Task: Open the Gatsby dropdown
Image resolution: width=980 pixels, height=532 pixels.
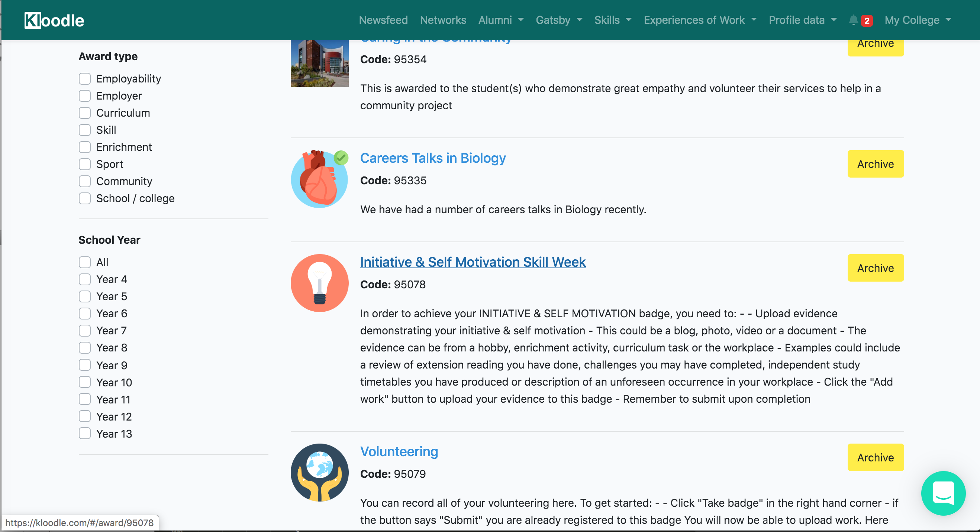Action: pos(559,20)
